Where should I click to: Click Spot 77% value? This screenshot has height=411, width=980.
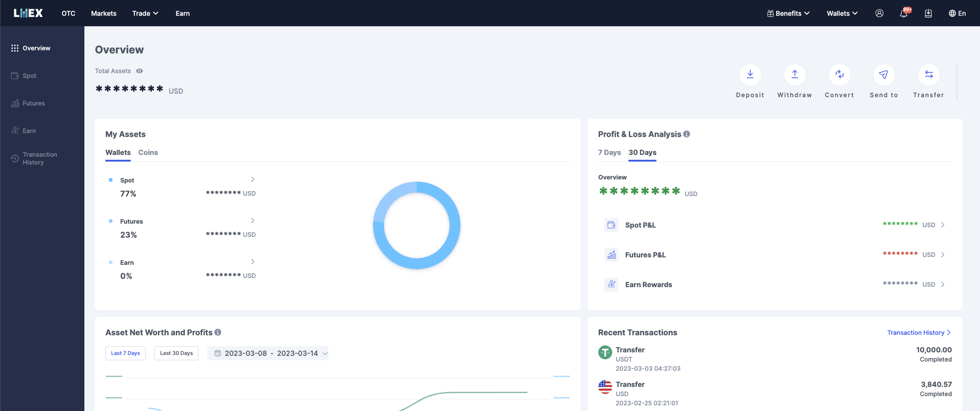coord(128,194)
